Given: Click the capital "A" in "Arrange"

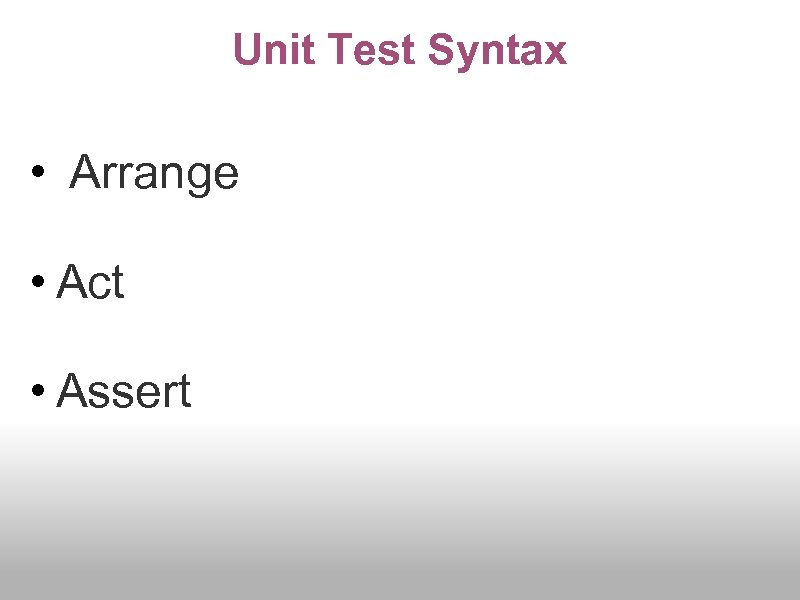Looking at the screenshot, I should 84,173.
